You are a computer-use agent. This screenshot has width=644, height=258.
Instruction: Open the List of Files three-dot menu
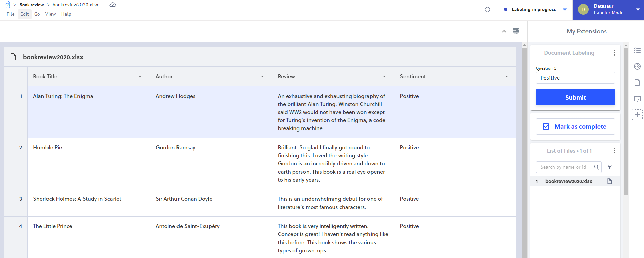tap(614, 151)
